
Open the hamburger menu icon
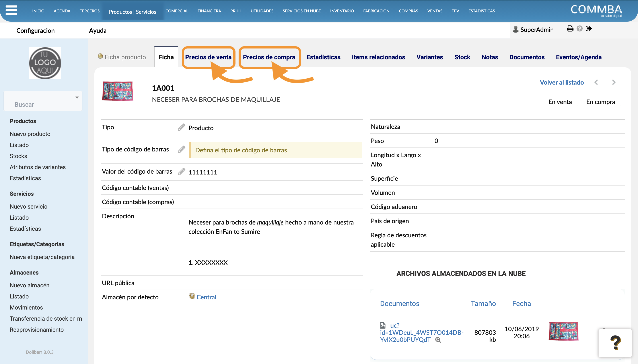tap(12, 10)
